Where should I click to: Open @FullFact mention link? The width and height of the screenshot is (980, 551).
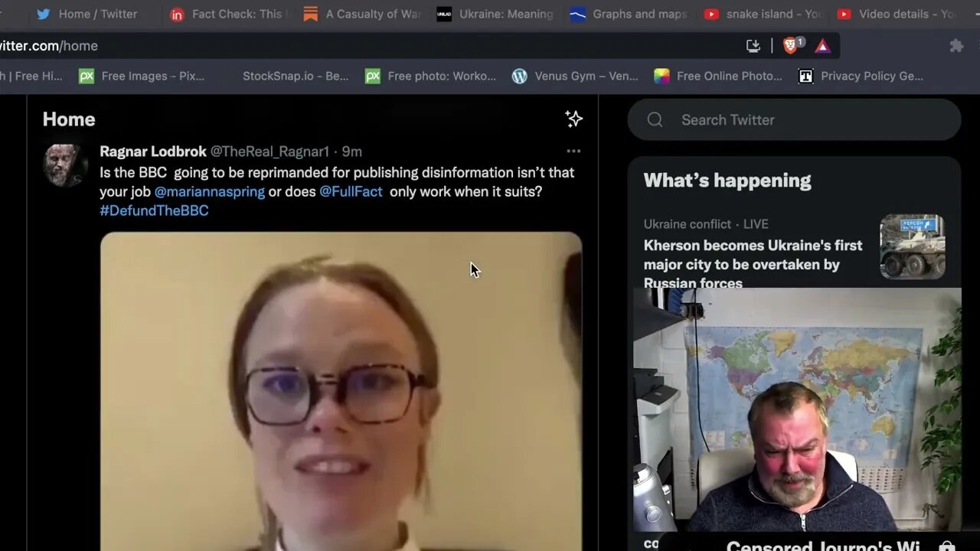tap(351, 191)
